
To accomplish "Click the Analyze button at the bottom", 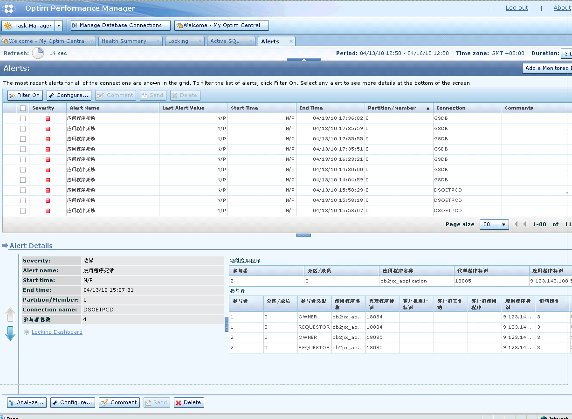I will click(x=27, y=403).
